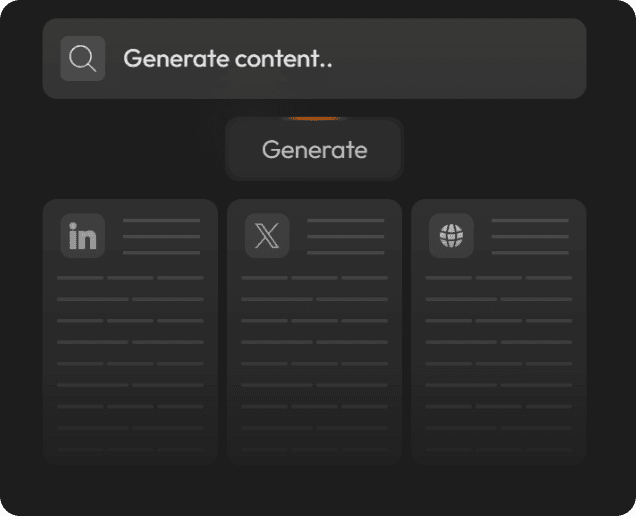Select the X (Twitter) logo icon
The width and height of the screenshot is (636, 516).
[x=267, y=236]
